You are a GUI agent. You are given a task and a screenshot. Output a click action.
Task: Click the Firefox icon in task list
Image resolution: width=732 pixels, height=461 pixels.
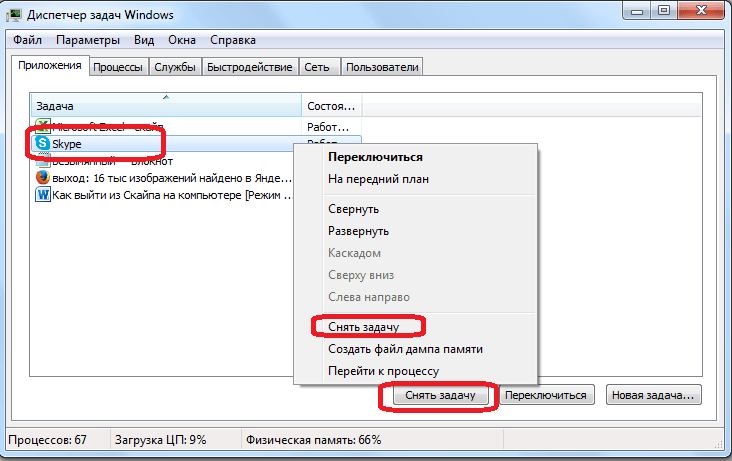click(x=43, y=177)
